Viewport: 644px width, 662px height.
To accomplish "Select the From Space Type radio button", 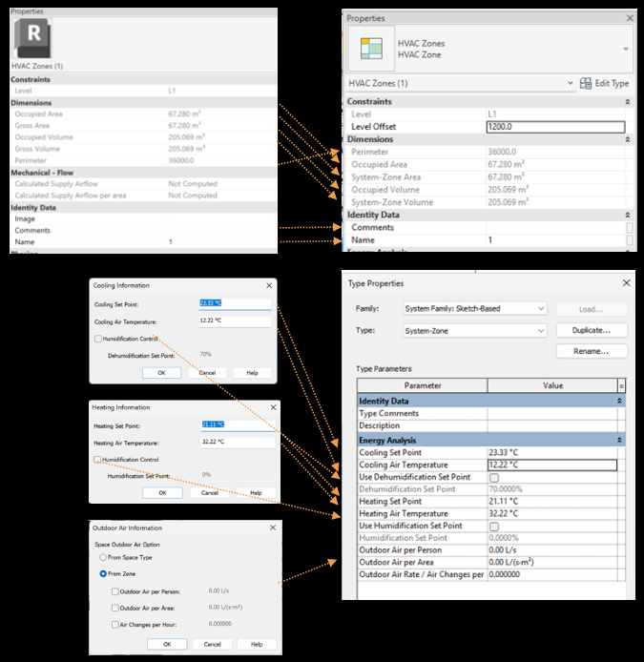I will [x=103, y=556].
